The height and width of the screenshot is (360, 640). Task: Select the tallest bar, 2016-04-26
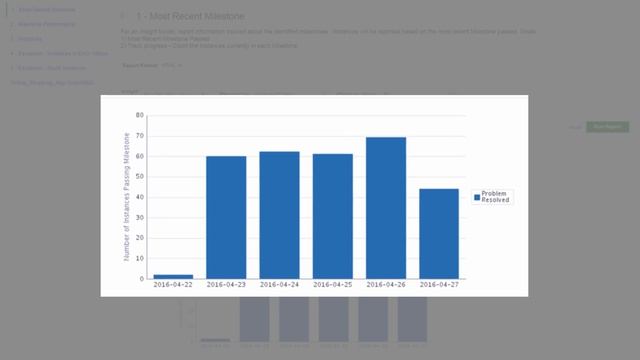click(x=386, y=208)
